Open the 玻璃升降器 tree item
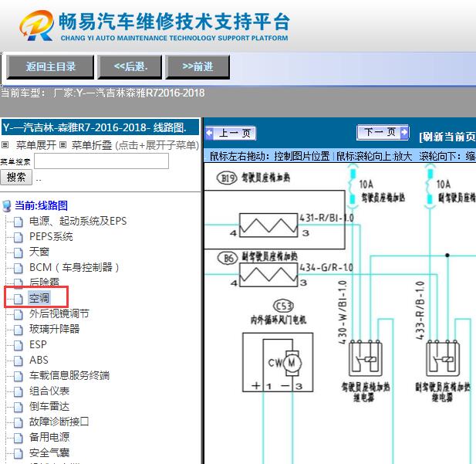Image resolution: width=476 pixels, height=464 pixels. click(x=54, y=329)
